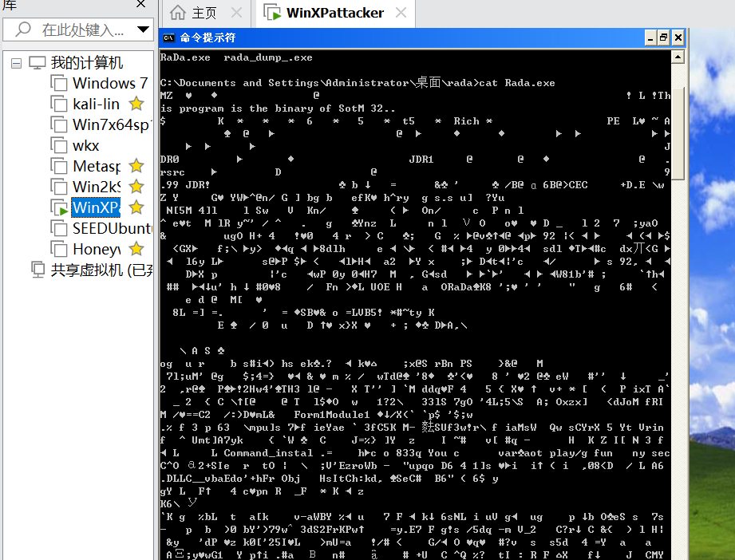
Task: Toggle favorite star for Honey entry
Action: point(136,249)
